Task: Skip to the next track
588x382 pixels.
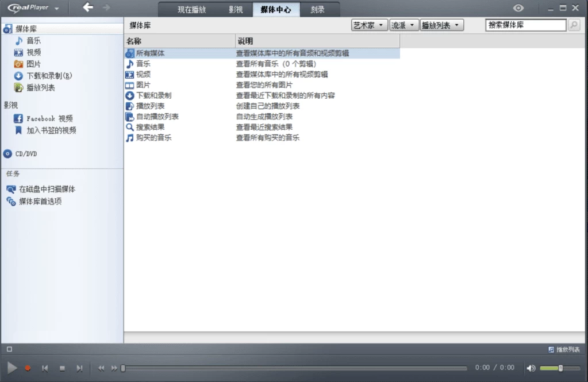Action: click(x=79, y=368)
